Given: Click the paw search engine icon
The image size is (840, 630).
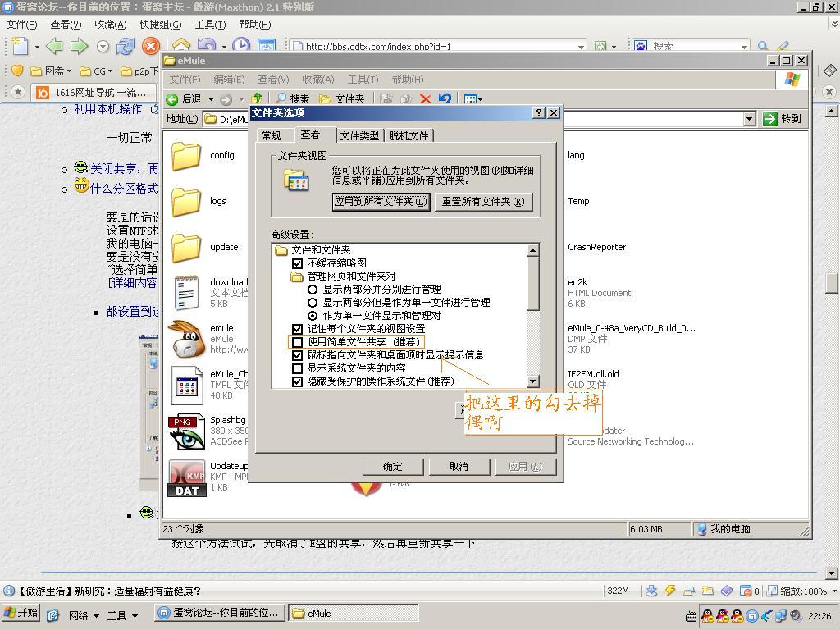Looking at the screenshot, I should click(x=641, y=46).
